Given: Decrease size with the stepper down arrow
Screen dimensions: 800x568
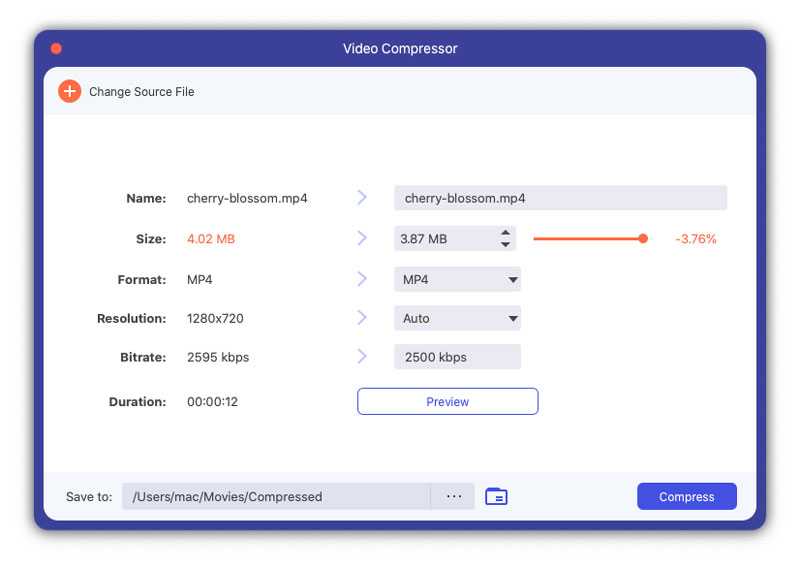Looking at the screenshot, I should pos(505,244).
